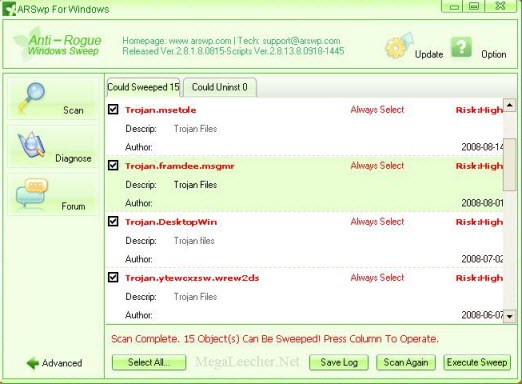
Task: Select the Trojan.msetole entry name
Action: [161, 110]
